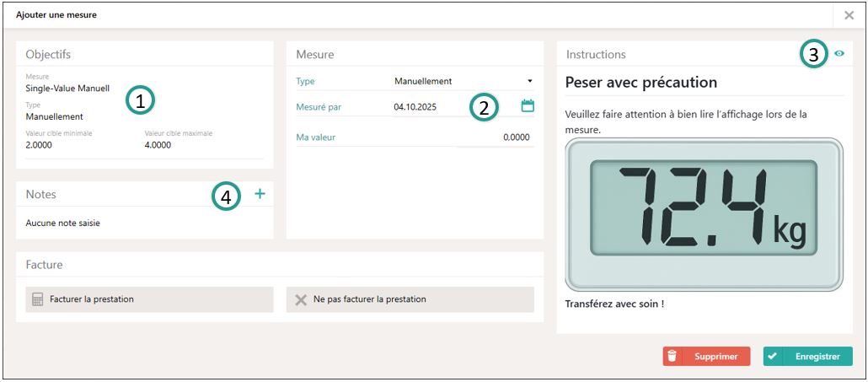Delete measurement with Supprimer button
Viewport: 868px width, 382px height.
click(706, 357)
